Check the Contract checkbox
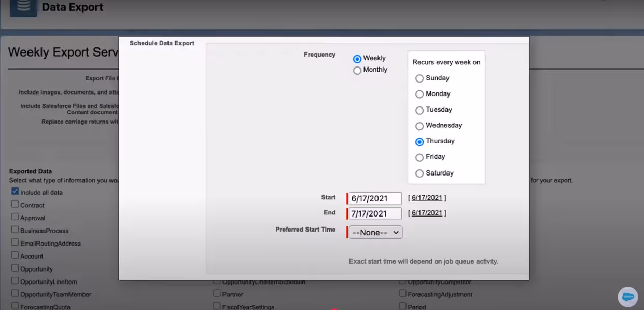644x310 pixels. [x=15, y=205]
